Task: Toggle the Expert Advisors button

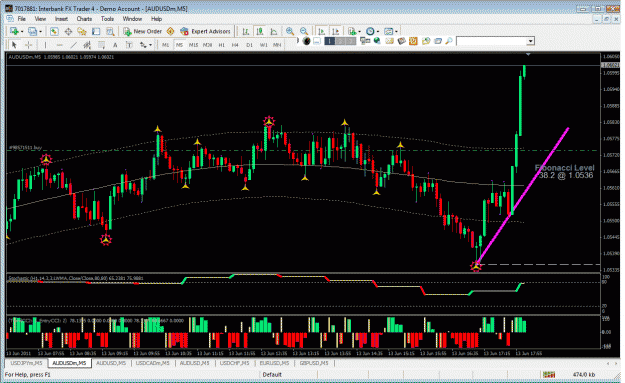Action: click(x=205, y=31)
